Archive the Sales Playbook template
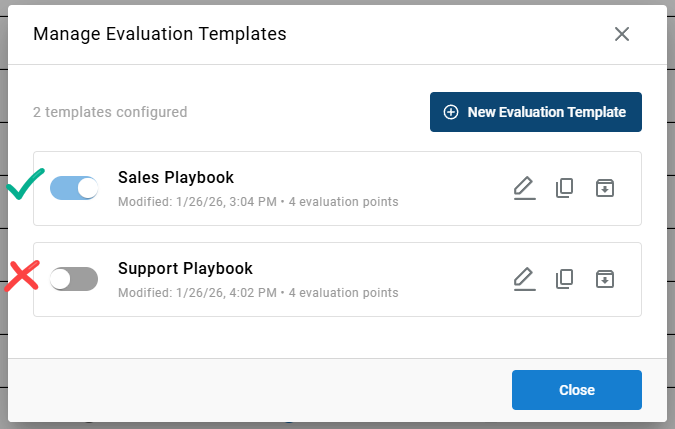This screenshot has height=429, width=675. tap(604, 188)
